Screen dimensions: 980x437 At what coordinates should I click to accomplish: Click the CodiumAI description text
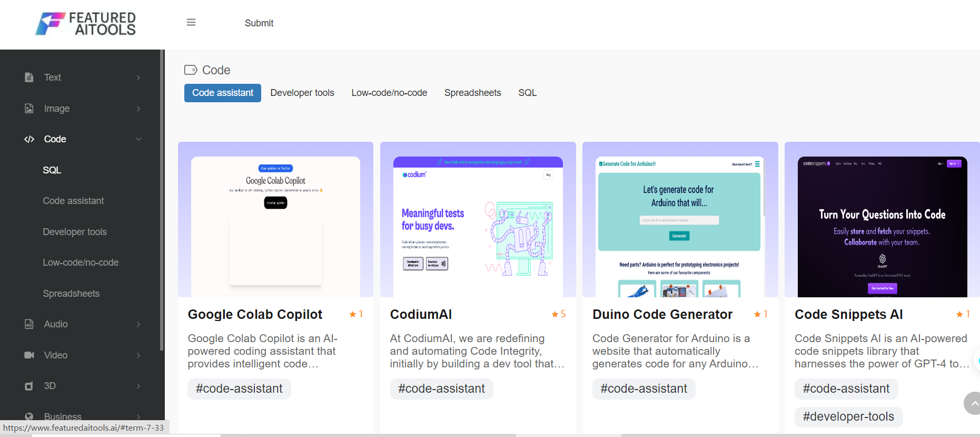477,351
